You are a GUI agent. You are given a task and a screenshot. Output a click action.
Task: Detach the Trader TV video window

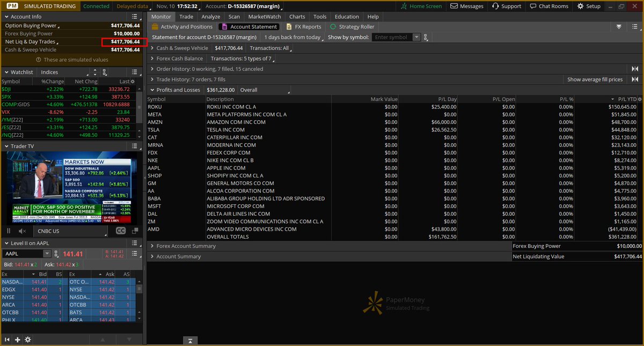[134, 231]
